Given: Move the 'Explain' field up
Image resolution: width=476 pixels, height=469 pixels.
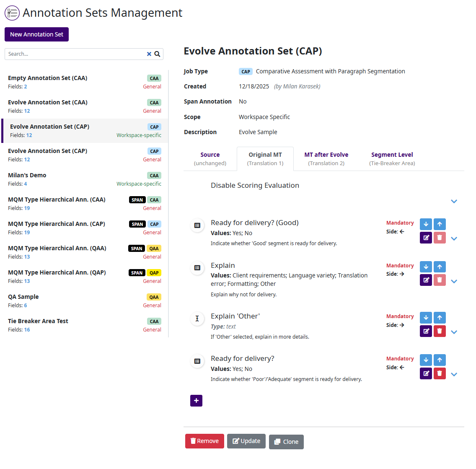Looking at the screenshot, I should 440,267.
